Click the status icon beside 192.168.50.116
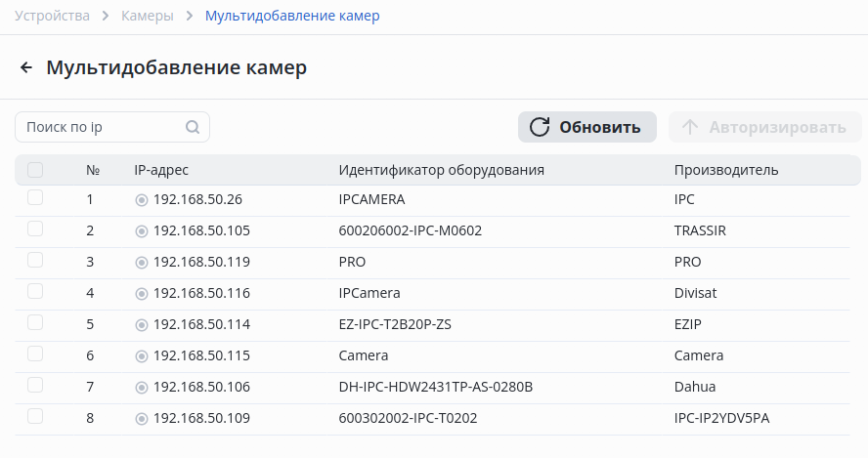This screenshot has width=868, height=458. pyautogui.click(x=142, y=294)
